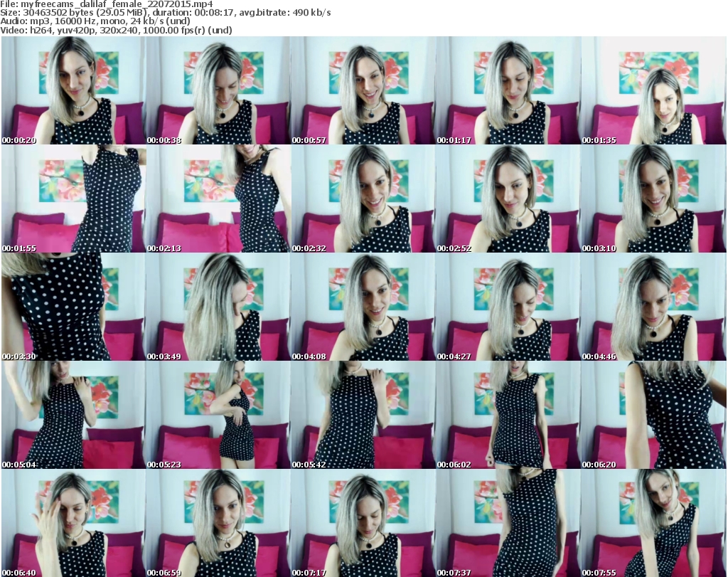This screenshot has width=728, height=577.
Task: Pick the thumbnail stamped 00:06:02
Action: (508, 415)
